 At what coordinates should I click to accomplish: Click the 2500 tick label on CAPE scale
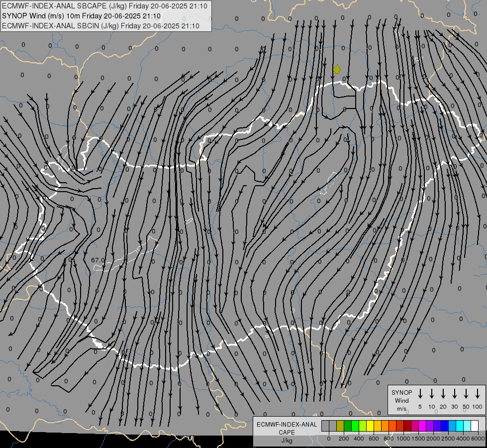click(448, 439)
